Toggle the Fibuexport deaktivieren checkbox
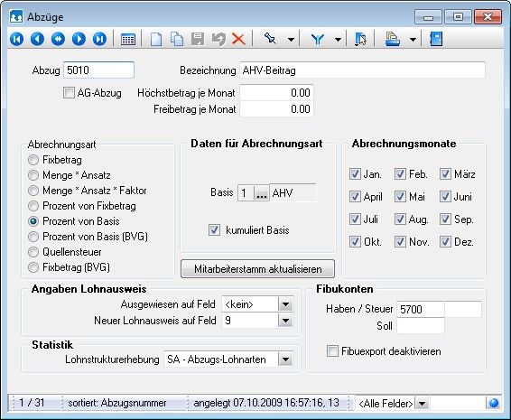This screenshot has height=420, width=511. click(x=332, y=351)
